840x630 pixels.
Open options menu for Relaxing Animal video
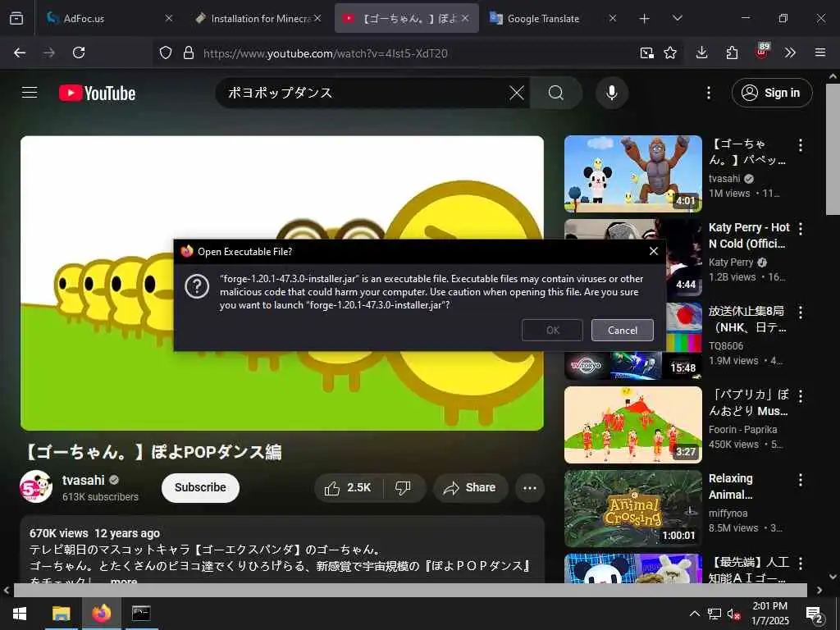click(x=801, y=479)
